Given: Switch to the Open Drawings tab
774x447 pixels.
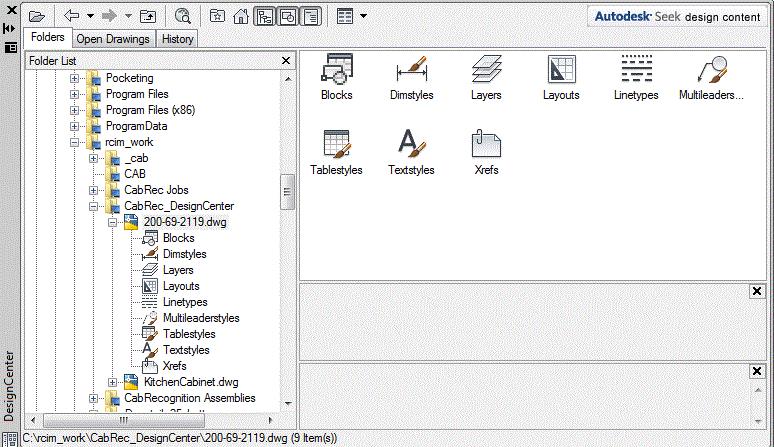Looking at the screenshot, I should click(x=113, y=39).
